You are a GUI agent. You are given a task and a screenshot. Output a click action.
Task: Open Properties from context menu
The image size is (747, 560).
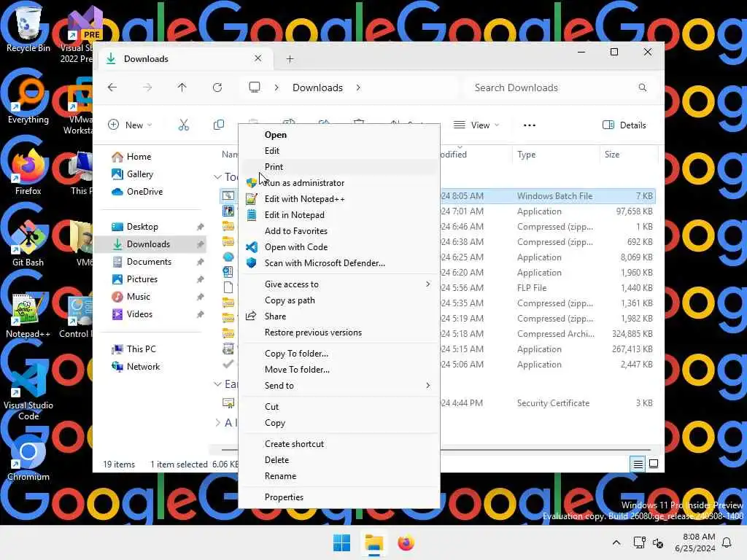point(338,497)
